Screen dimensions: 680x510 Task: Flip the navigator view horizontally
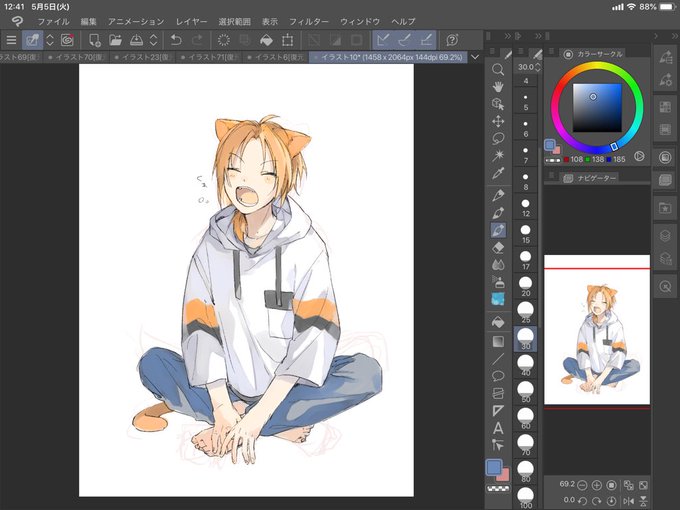[628, 501]
